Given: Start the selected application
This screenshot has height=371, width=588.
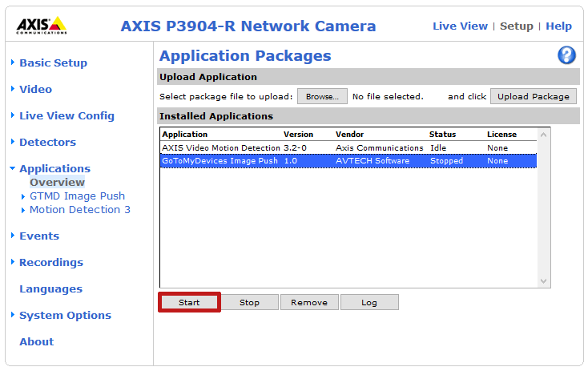Looking at the screenshot, I should pos(189,302).
